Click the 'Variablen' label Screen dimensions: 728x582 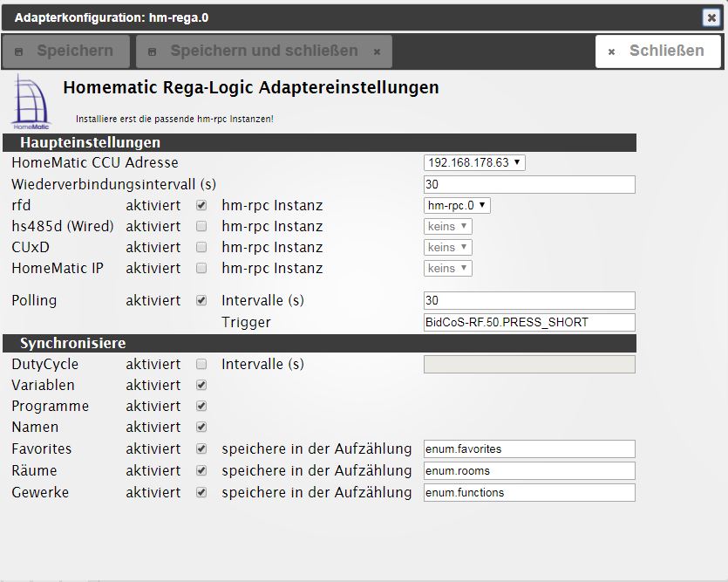[44, 385]
